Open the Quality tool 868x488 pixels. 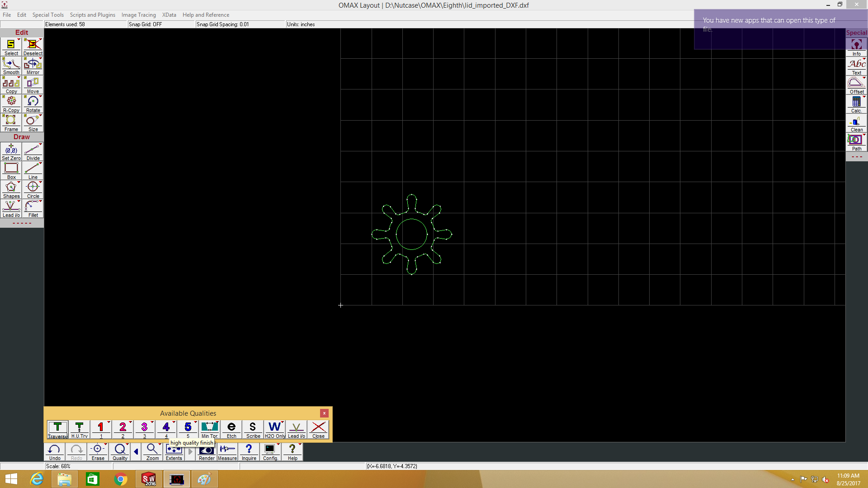tap(120, 452)
